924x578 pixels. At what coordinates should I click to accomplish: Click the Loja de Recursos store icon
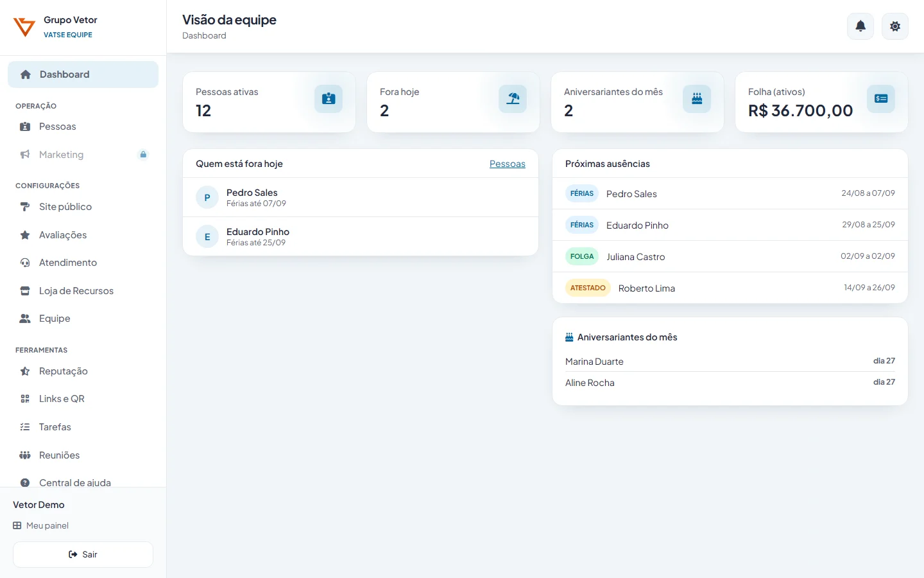tap(25, 291)
